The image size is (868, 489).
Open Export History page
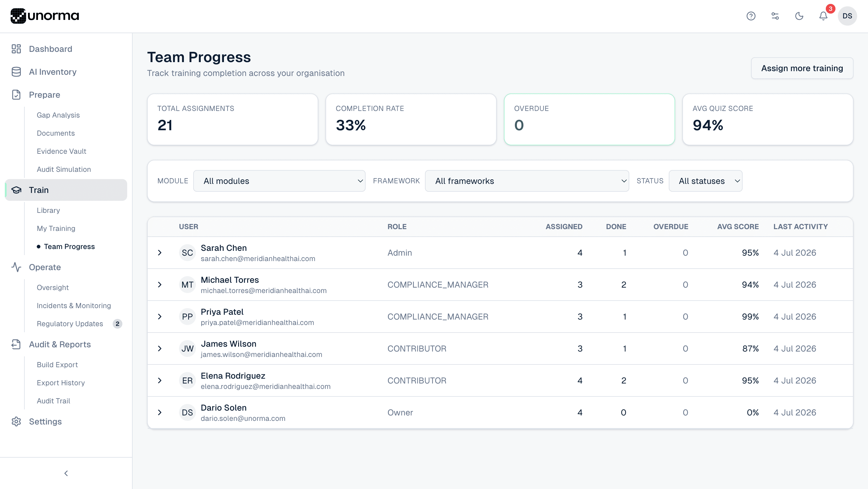pyautogui.click(x=61, y=383)
